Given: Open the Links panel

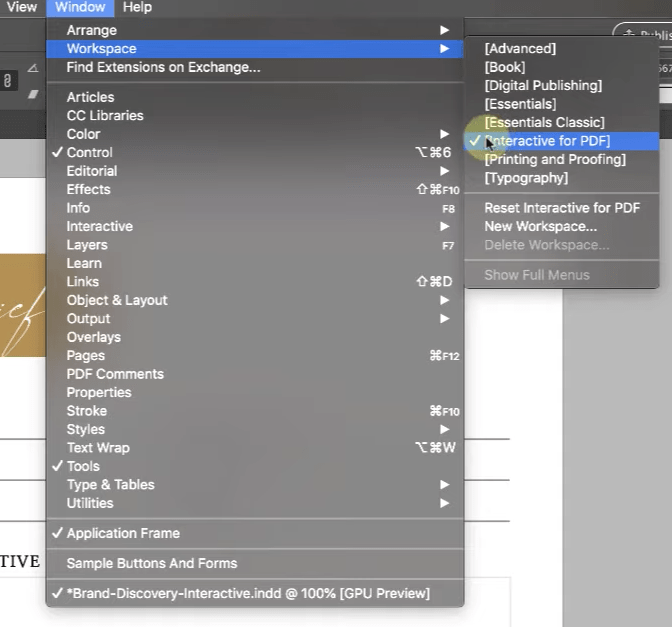Looking at the screenshot, I should (x=255, y=282).
